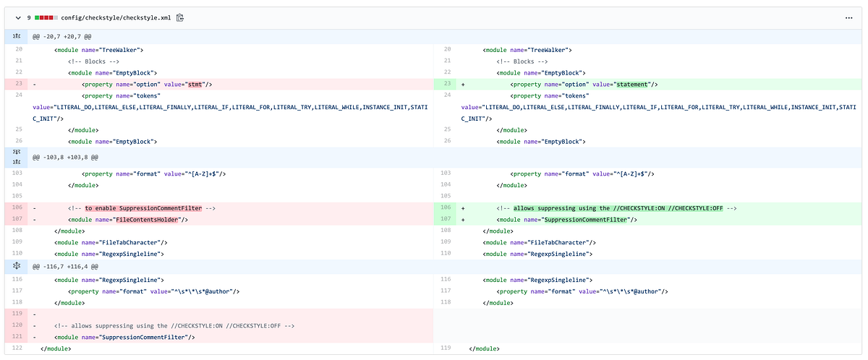Image resolution: width=868 pixels, height=360 pixels.
Task: Select deleted line number 106
Action: [x=16, y=208]
